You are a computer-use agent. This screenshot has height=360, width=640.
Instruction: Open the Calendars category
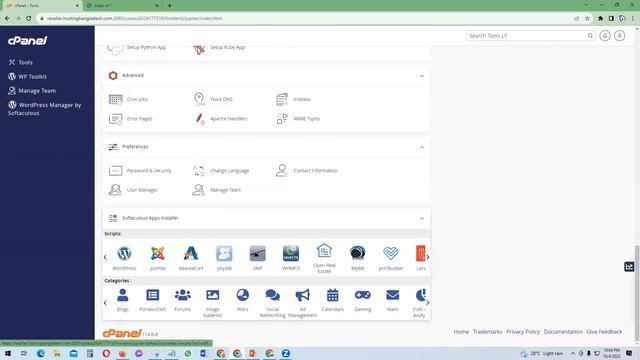point(333,300)
